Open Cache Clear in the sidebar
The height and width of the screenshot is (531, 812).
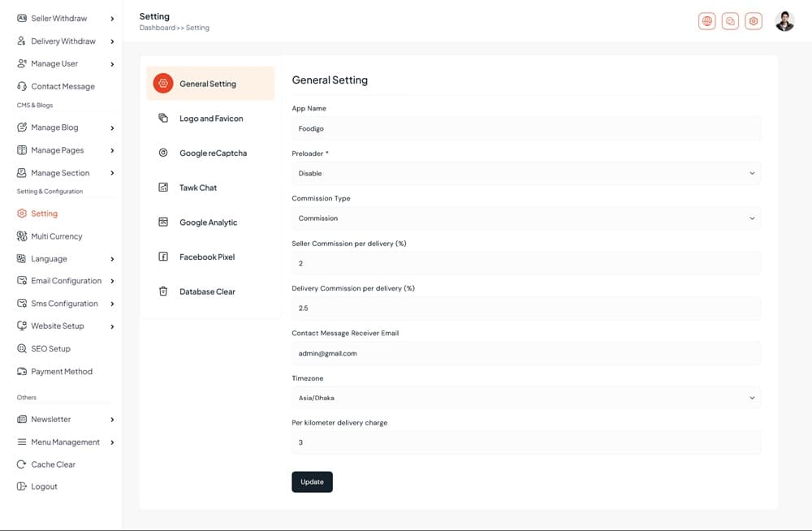pyautogui.click(x=53, y=464)
